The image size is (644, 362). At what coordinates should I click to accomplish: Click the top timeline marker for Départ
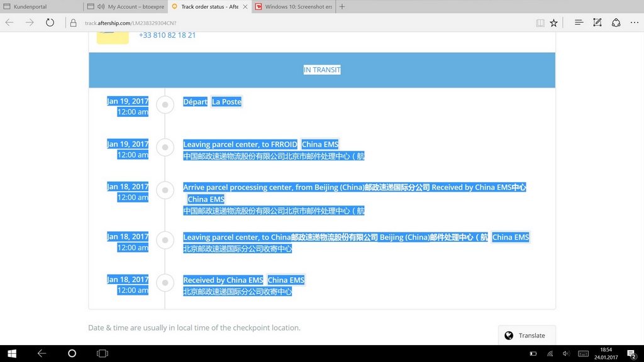[165, 105]
